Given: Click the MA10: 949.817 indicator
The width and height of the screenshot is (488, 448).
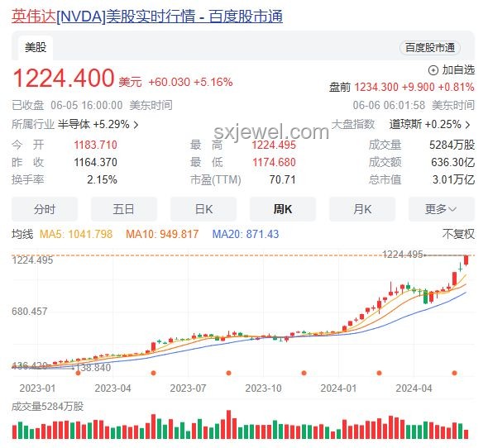Looking at the screenshot, I should point(162,234).
